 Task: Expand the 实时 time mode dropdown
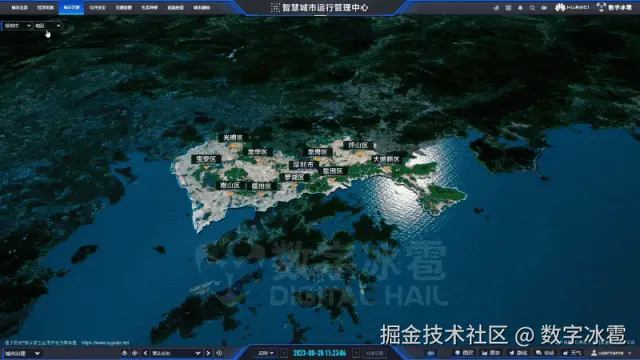(265, 353)
